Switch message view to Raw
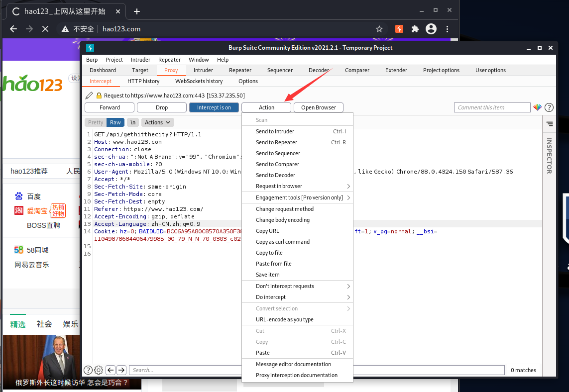569x392 pixels. (x=115, y=122)
